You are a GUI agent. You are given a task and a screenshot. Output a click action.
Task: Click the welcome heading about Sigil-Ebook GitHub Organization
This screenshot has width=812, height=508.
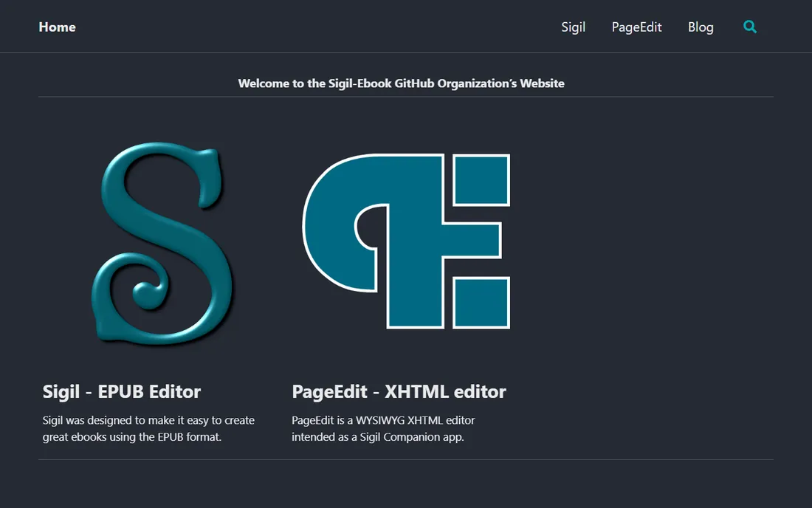tap(402, 83)
